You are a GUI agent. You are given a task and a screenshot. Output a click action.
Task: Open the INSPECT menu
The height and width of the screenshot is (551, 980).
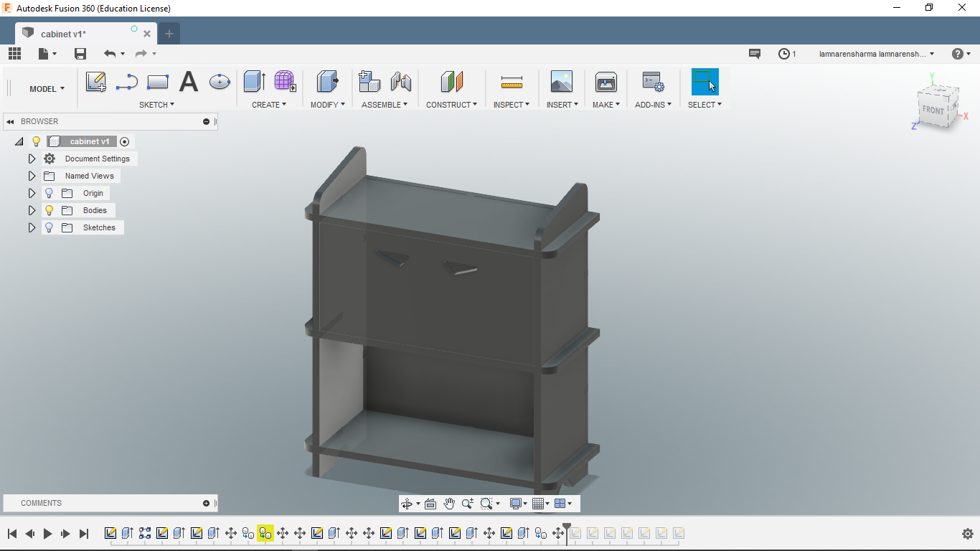point(512,105)
